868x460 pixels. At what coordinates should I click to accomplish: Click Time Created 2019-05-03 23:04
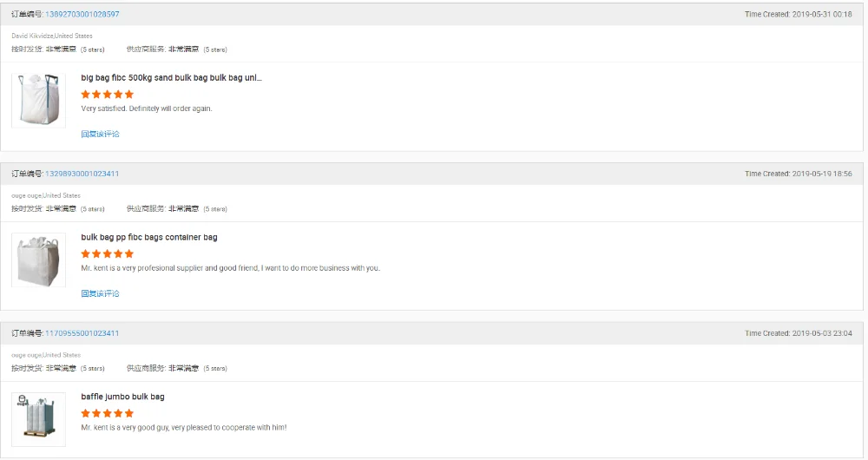[x=798, y=333]
